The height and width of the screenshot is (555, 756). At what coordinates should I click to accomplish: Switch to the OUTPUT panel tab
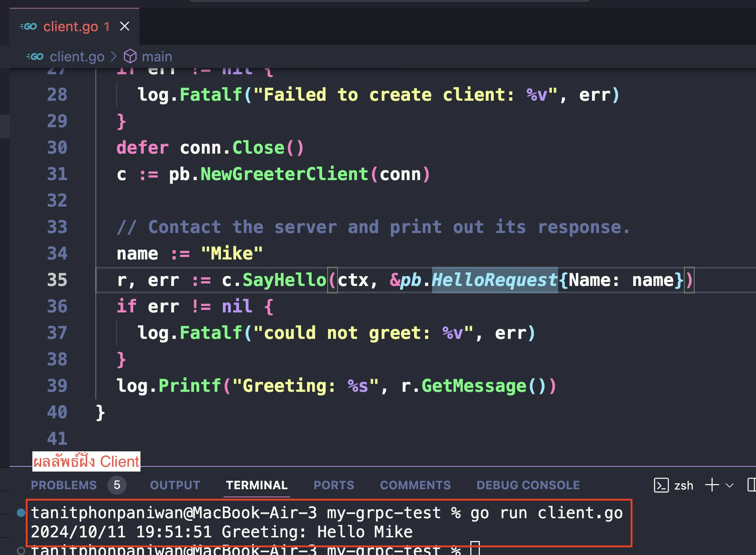174,484
